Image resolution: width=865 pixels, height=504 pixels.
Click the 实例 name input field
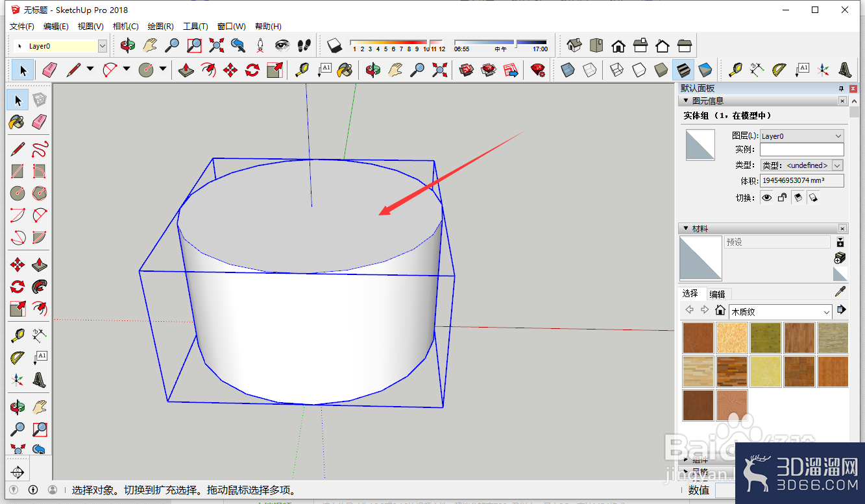coord(802,150)
